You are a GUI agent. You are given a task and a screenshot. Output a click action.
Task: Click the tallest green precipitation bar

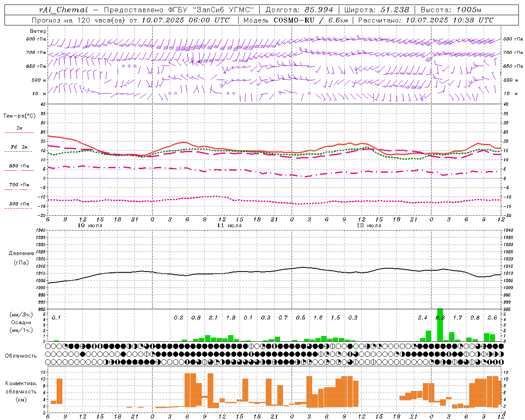[x=440, y=325]
